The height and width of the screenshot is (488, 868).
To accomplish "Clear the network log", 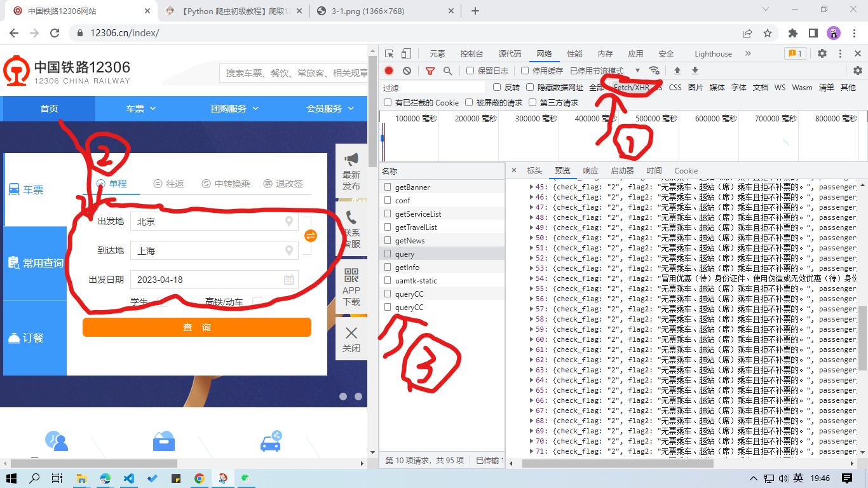I will [x=407, y=71].
